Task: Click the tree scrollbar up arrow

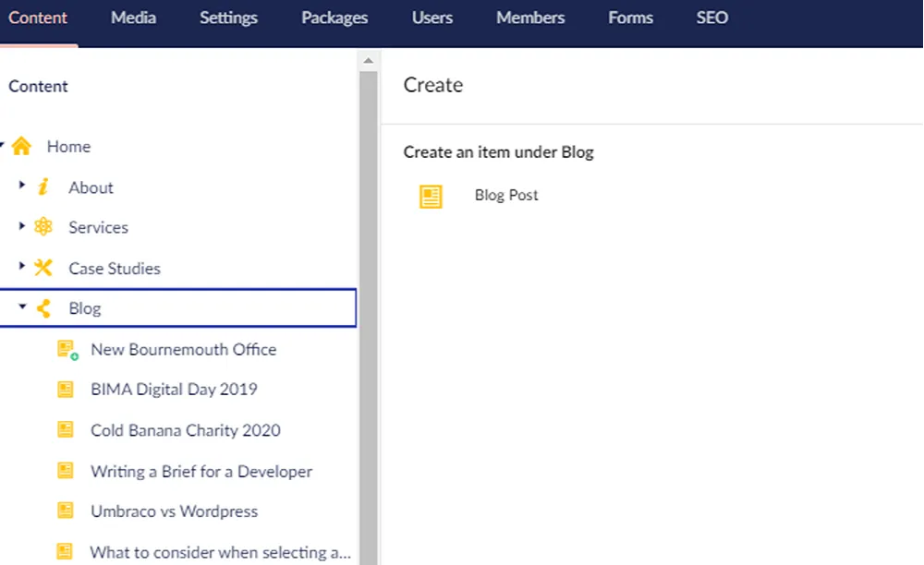Action: (x=369, y=61)
